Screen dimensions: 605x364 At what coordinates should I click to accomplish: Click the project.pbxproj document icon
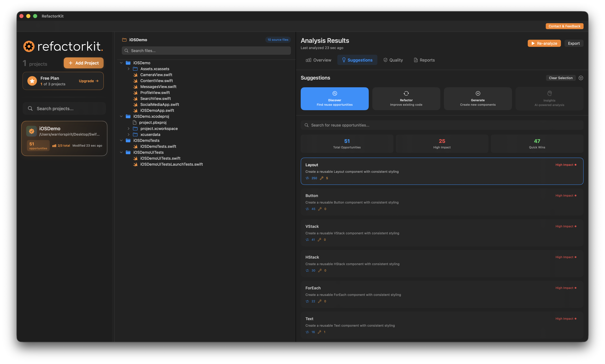(135, 122)
